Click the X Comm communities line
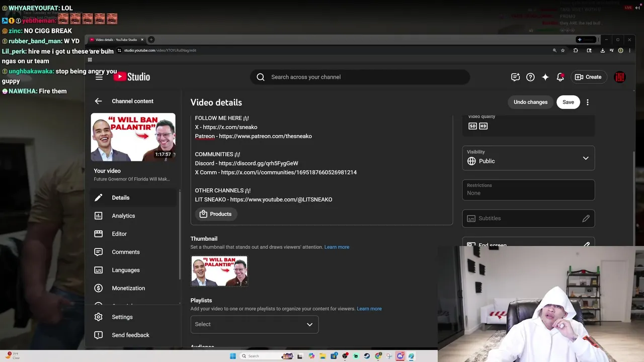The width and height of the screenshot is (644, 362). (x=276, y=172)
